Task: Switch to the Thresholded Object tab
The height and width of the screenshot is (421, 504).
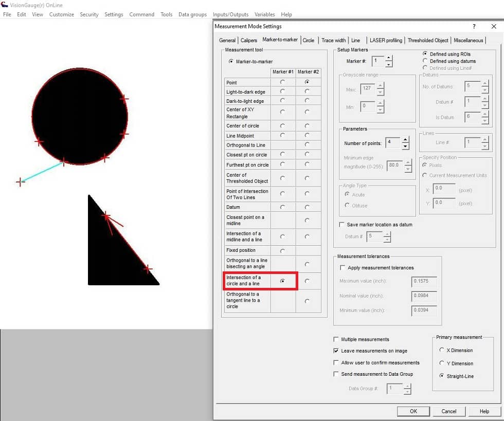Action: [428, 41]
